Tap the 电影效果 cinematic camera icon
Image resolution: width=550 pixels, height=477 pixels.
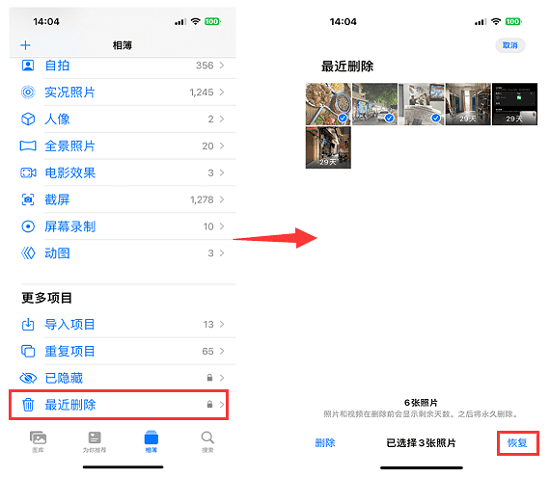tap(28, 173)
